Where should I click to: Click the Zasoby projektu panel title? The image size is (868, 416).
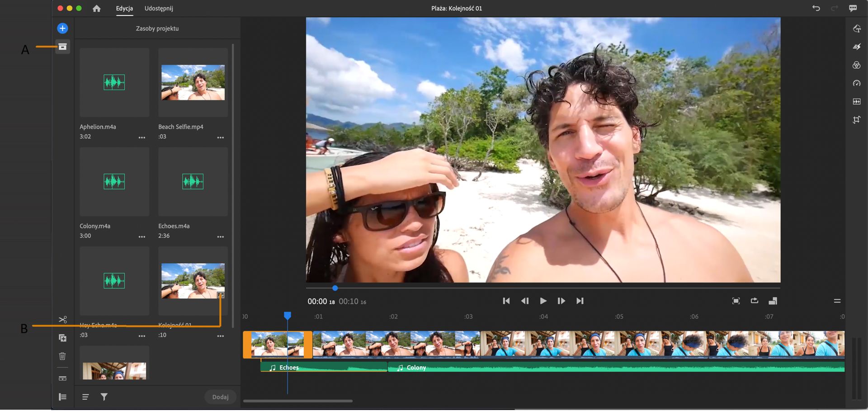click(x=157, y=28)
